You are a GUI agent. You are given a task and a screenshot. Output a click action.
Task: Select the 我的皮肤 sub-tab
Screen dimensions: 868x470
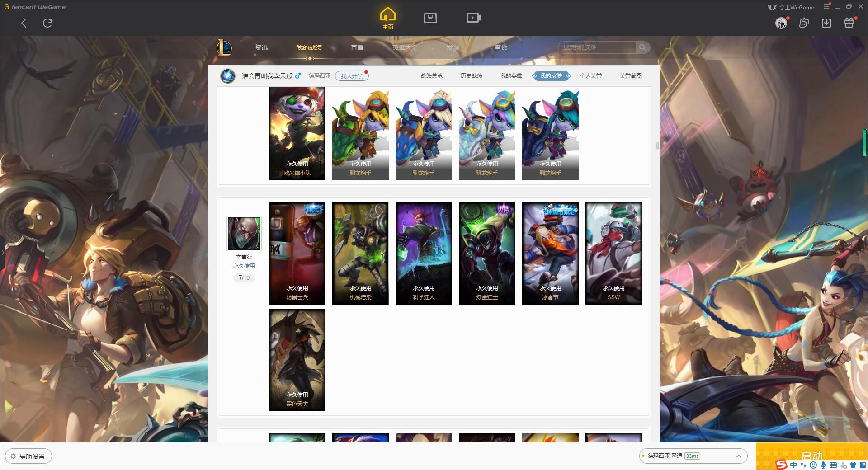[x=551, y=76]
